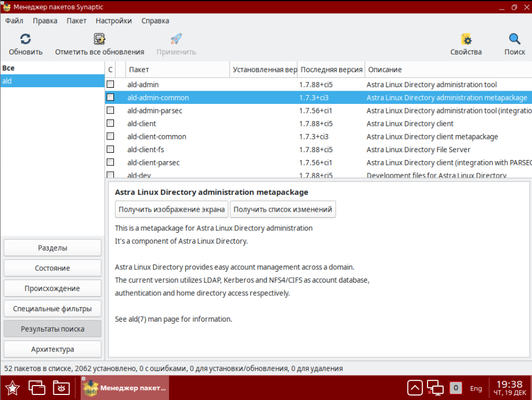Viewport: 532px width, 400px height.
Task: Toggle checkbox for ald-admin package
Action: [110, 84]
